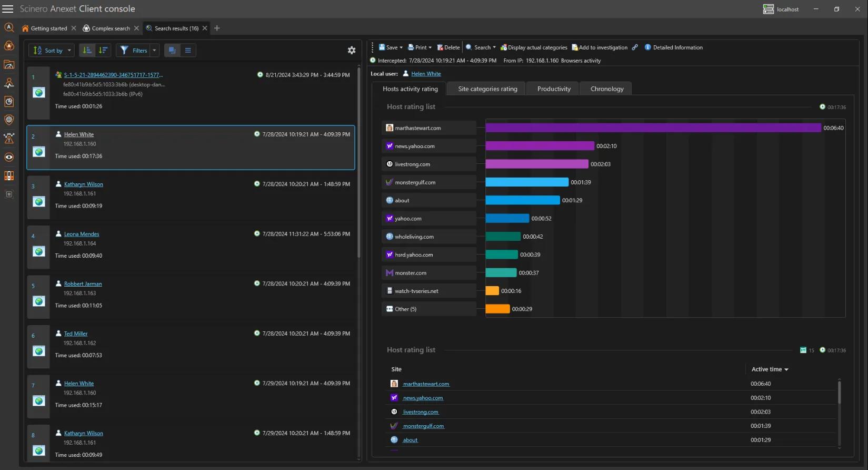Sort results in ascending order

(87, 50)
